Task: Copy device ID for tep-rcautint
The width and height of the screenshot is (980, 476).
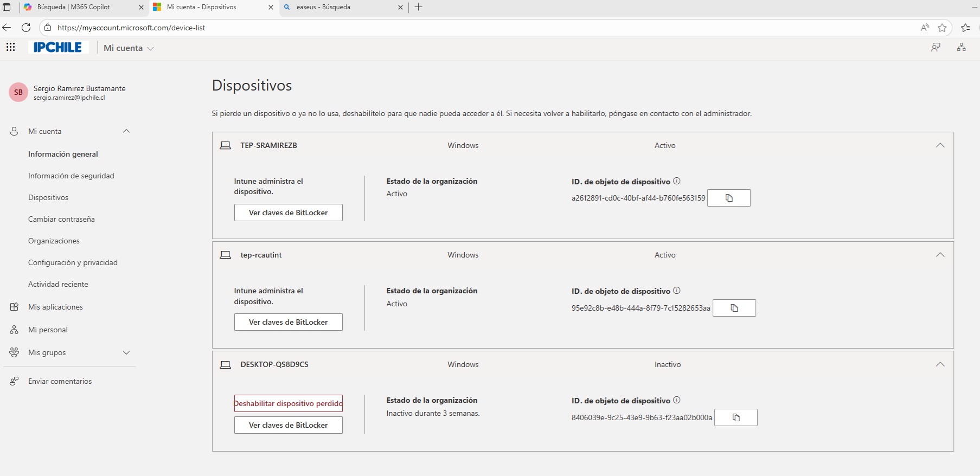Action: pyautogui.click(x=734, y=308)
